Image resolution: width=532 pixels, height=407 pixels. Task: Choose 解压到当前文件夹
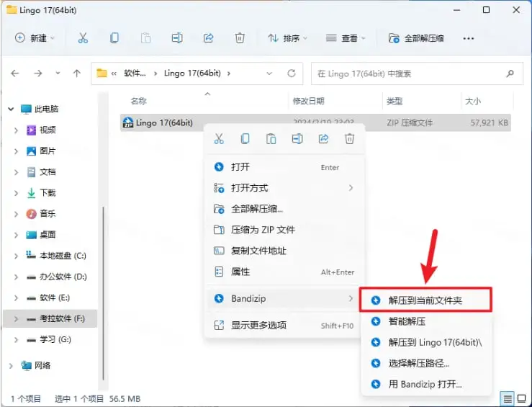click(x=425, y=300)
